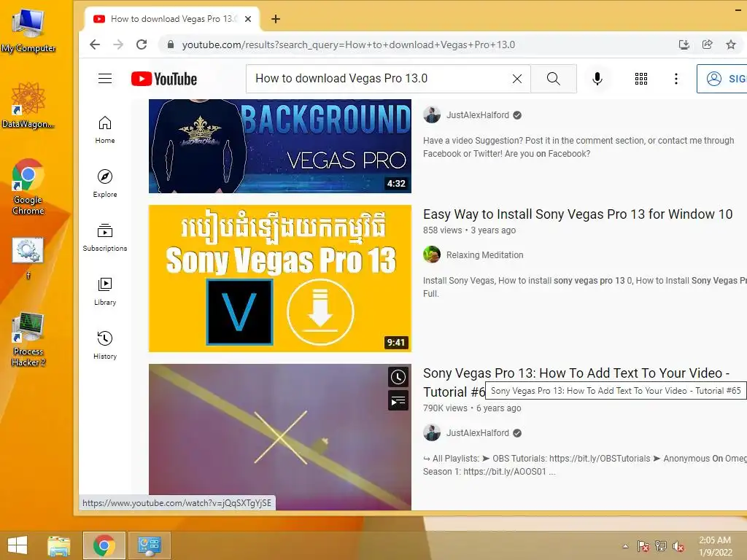The width and height of the screenshot is (747, 560).
Task: Open the YouTube guide hamburger menu
Action: [105, 79]
